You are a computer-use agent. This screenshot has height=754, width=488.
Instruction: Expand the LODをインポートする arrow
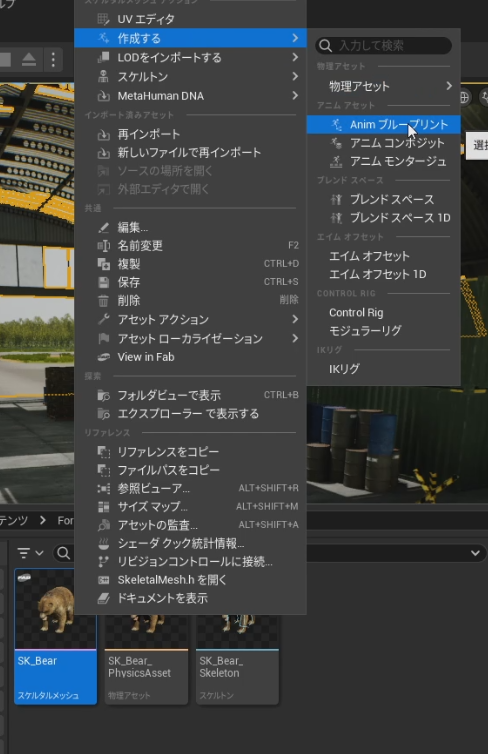(x=295, y=57)
